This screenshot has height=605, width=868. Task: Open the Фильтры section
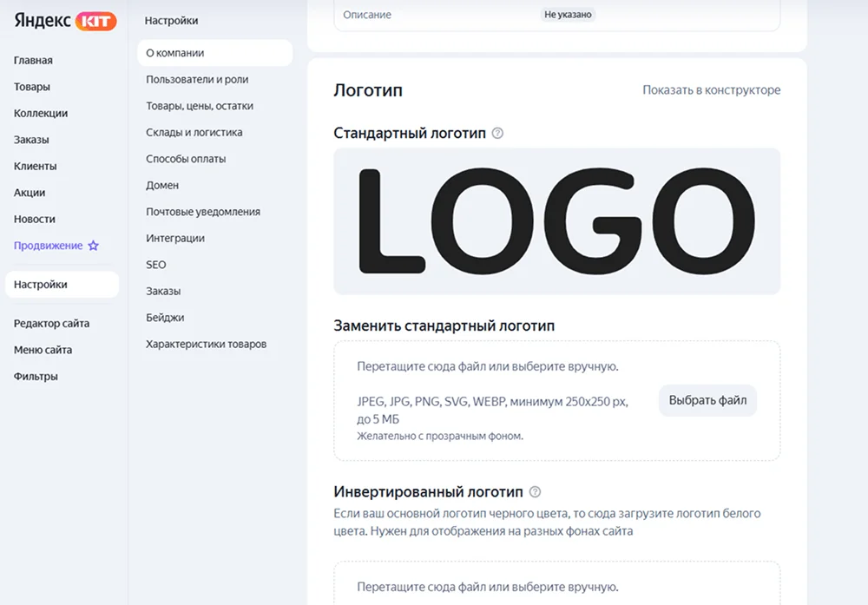pyautogui.click(x=36, y=377)
